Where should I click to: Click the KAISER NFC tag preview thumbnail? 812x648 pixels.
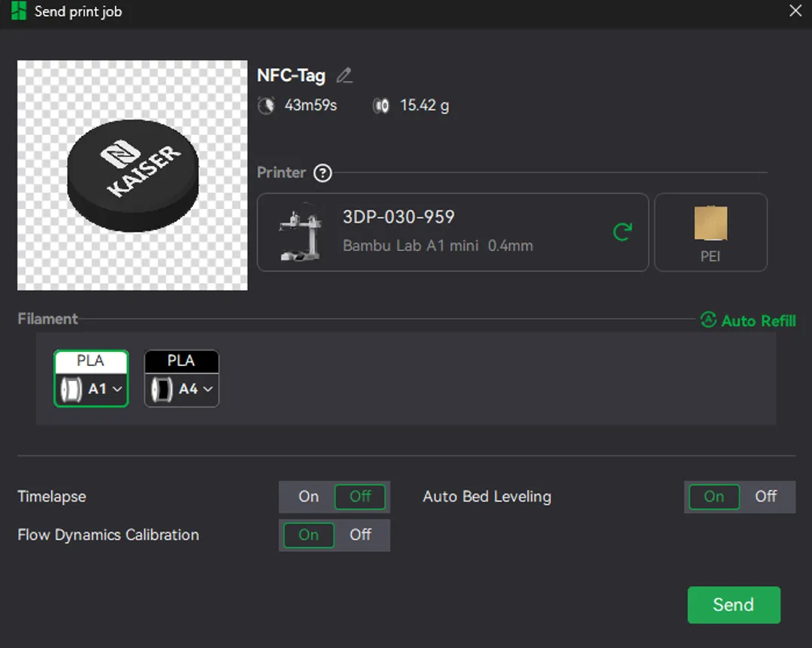pyautogui.click(x=132, y=175)
